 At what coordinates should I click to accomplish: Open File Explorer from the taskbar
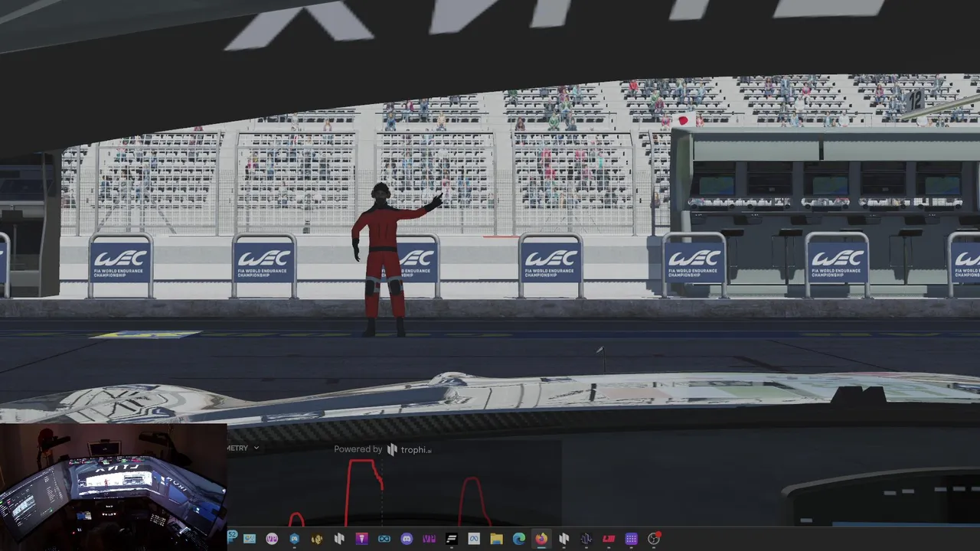pyautogui.click(x=496, y=539)
